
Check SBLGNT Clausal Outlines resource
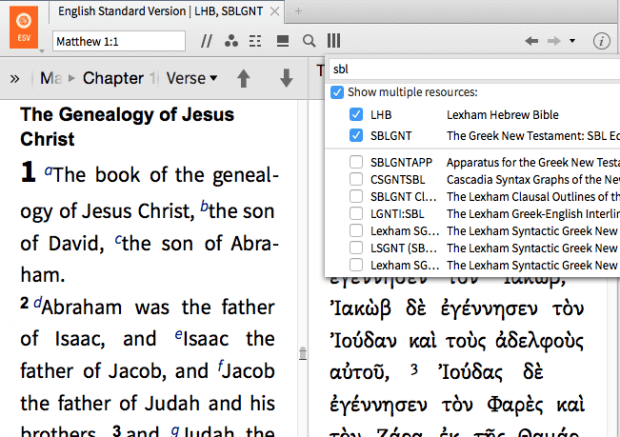(x=356, y=196)
